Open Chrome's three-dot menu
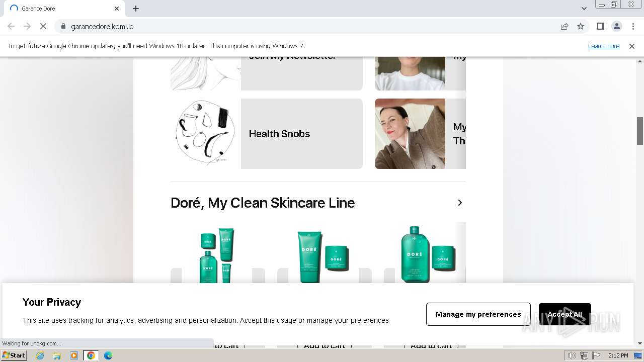The image size is (644, 362). pos(633,26)
